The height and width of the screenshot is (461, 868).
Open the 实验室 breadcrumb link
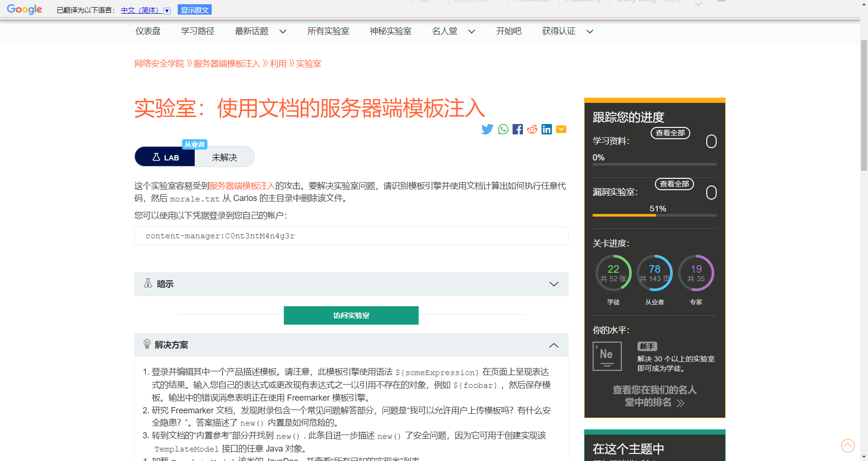308,64
